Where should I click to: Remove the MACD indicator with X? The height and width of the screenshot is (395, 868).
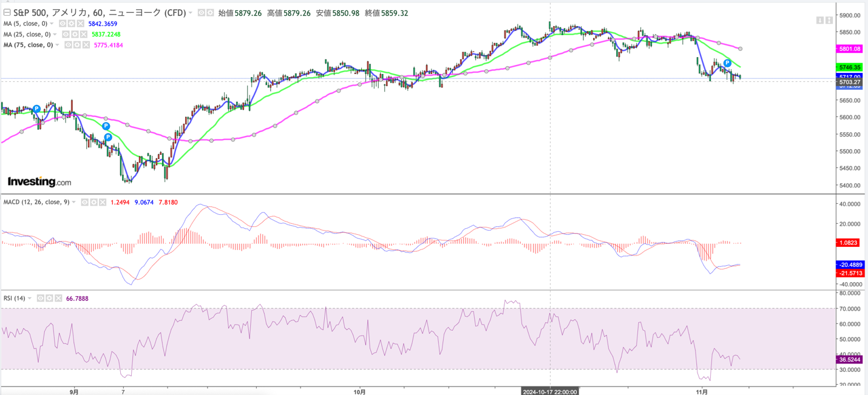[103, 202]
